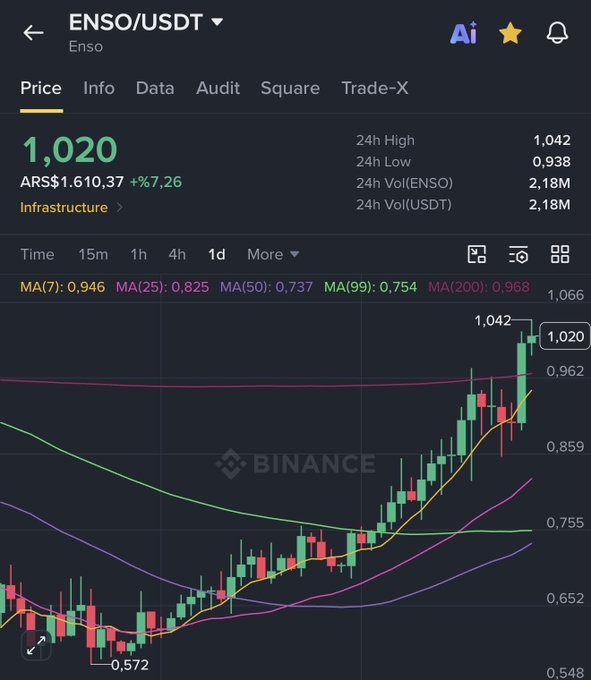Image resolution: width=591 pixels, height=680 pixels.
Task: Switch to the Info tab
Action: coord(99,88)
